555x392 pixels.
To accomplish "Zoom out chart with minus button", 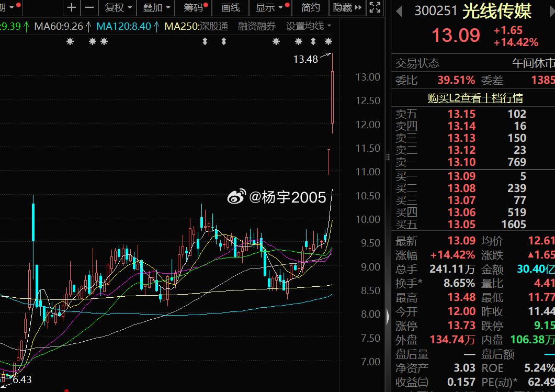I will (89, 7).
